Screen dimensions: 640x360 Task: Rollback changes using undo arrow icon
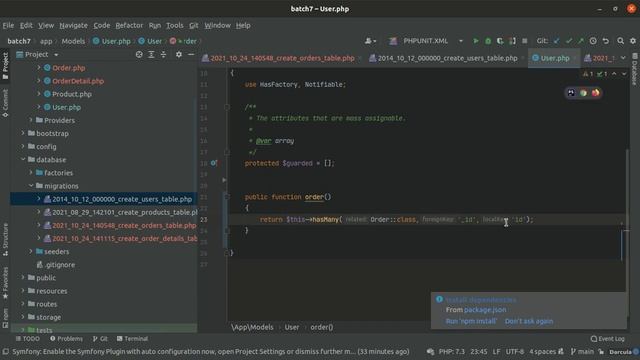(x=606, y=41)
